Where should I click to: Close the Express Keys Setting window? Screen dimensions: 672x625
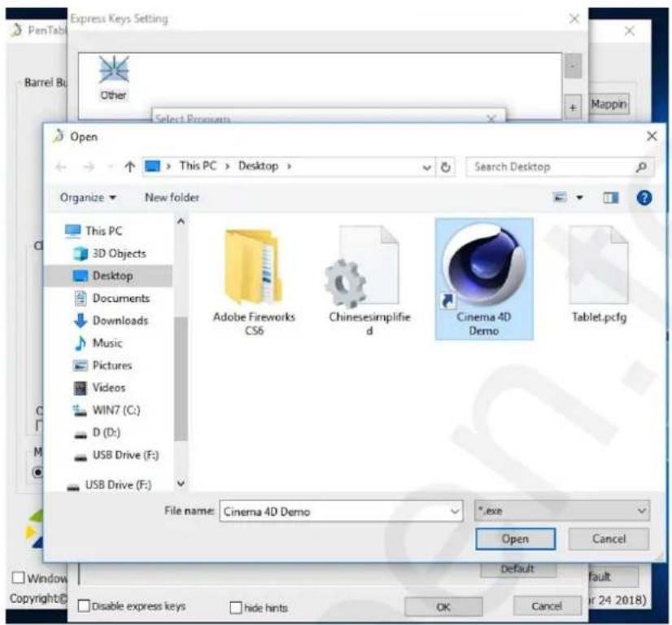tap(574, 19)
